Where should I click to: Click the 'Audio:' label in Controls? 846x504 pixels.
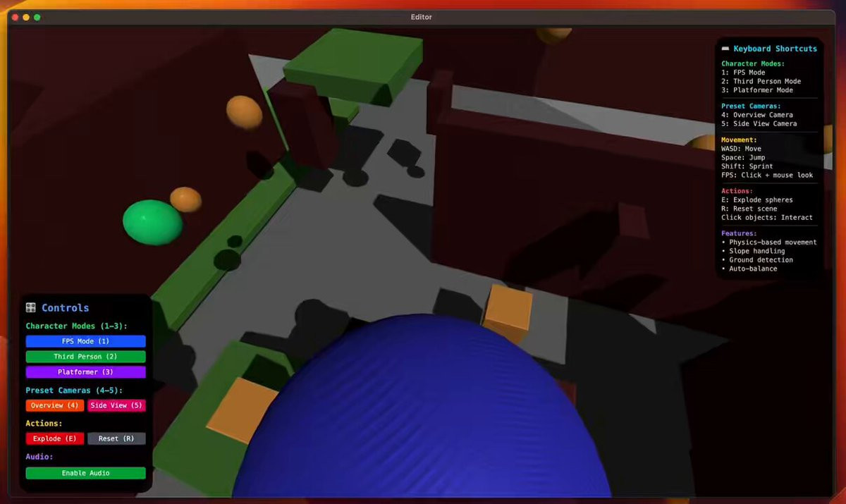tap(39, 457)
